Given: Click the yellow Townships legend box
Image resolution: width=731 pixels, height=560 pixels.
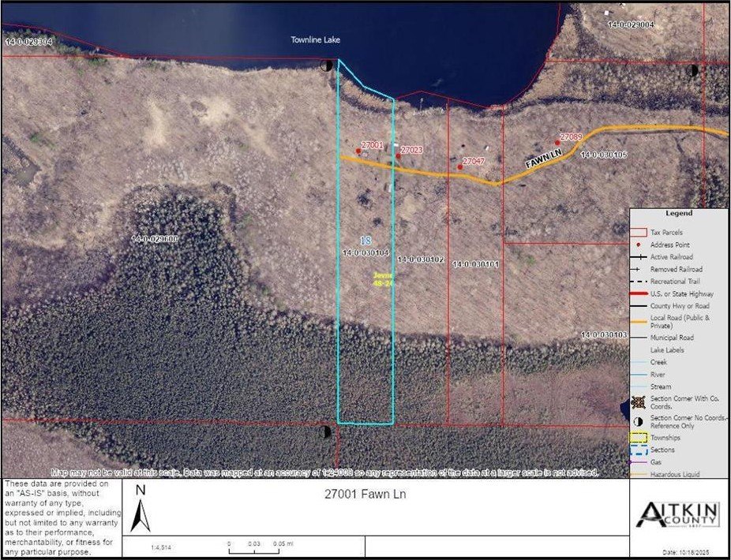Looking at the screenshot, I should (639, 438).
